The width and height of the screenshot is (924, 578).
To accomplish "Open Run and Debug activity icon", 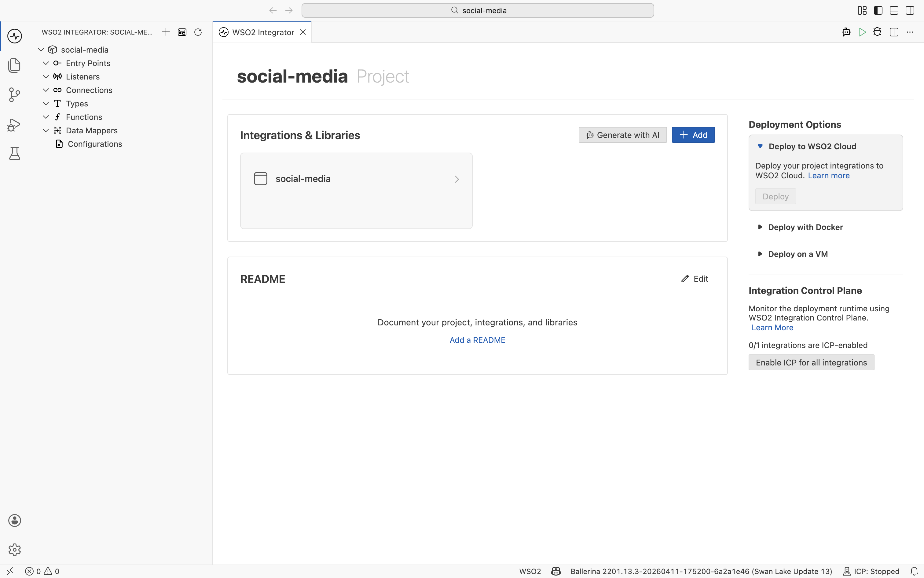I will 14,125.
